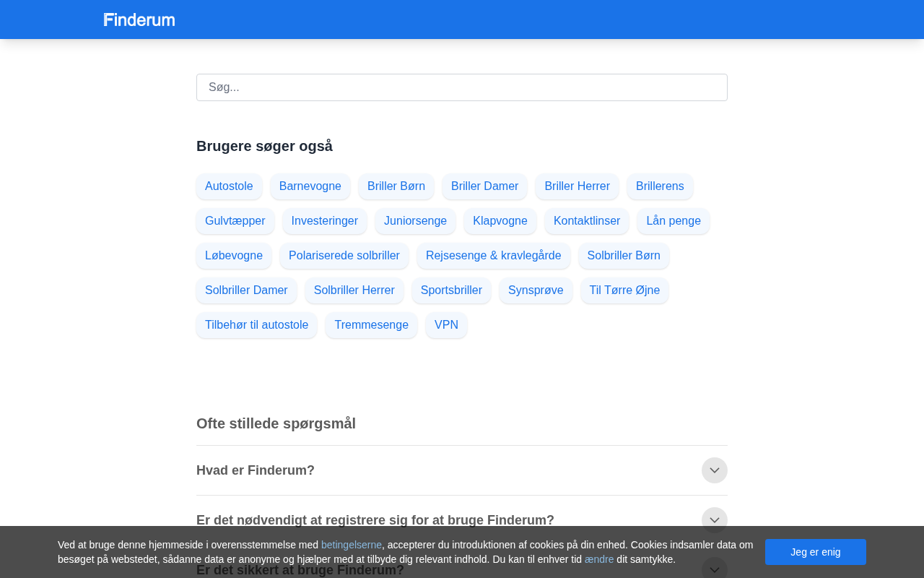Click the Finderum logo
The height and width of the screenshot is (578, 924).
[139, 20]
